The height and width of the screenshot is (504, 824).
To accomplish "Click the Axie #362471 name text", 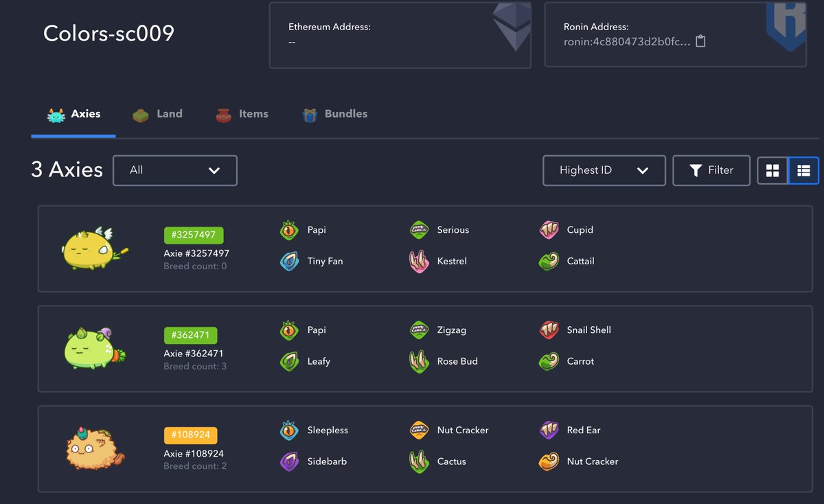I will [194, 354].
